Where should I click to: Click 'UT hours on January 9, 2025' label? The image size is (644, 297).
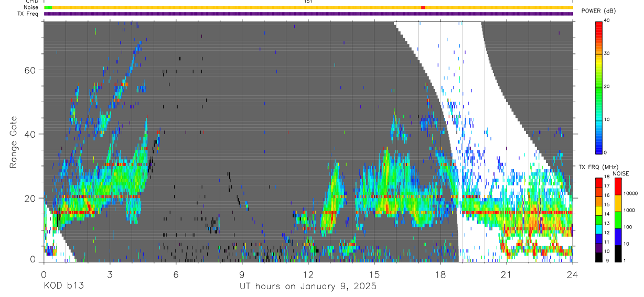coord(308,287)
